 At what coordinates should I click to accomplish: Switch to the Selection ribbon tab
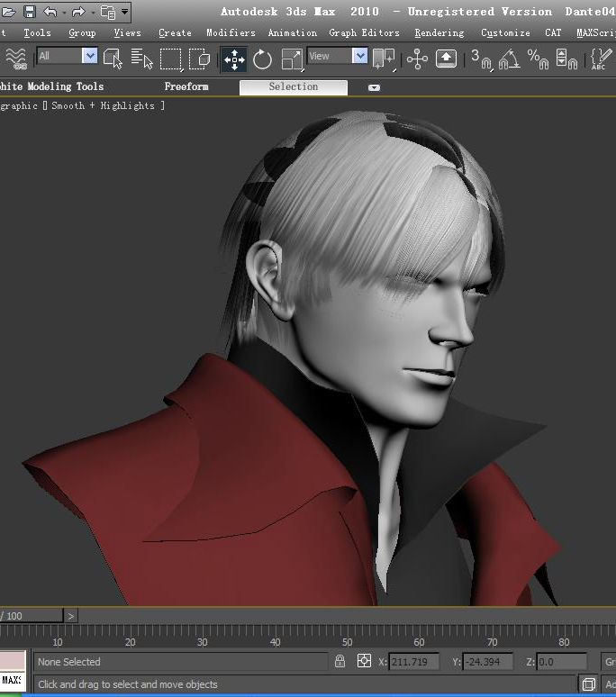(x=294, y=87)
